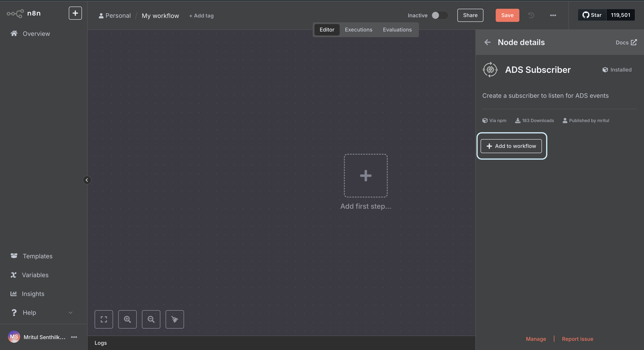Go back using Node details arrow

pos(487,42)
